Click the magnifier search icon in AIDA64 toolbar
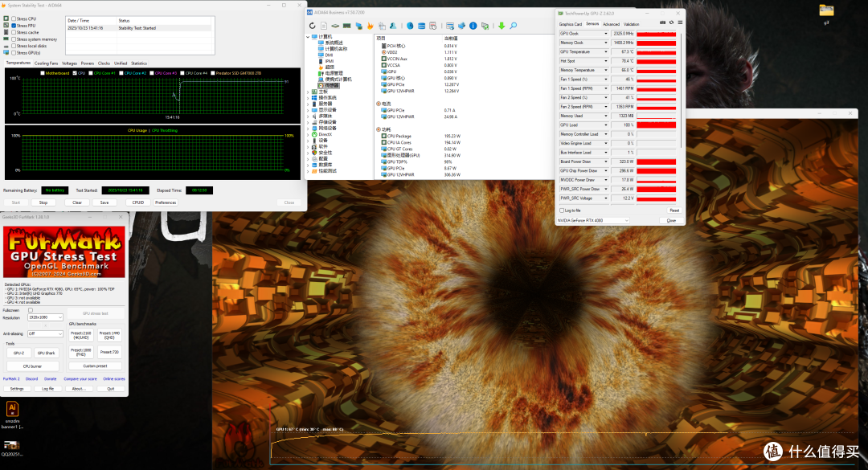 [513, 26]
